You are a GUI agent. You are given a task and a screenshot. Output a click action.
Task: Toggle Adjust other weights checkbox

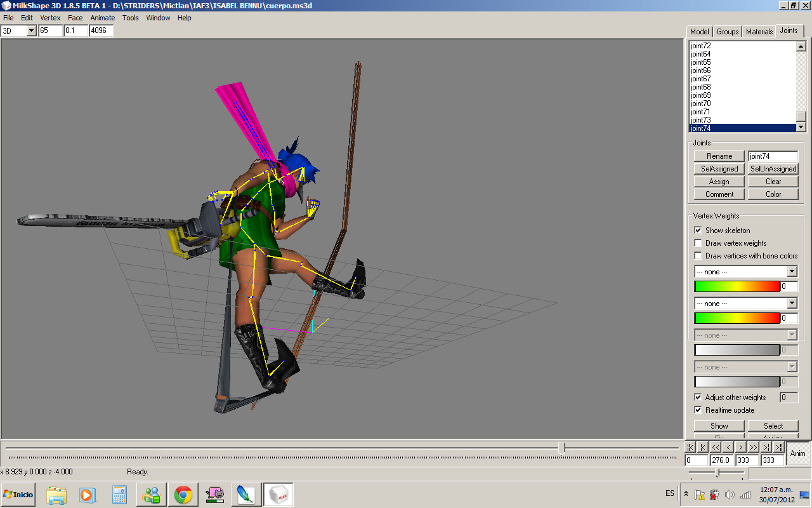[698, 397]
